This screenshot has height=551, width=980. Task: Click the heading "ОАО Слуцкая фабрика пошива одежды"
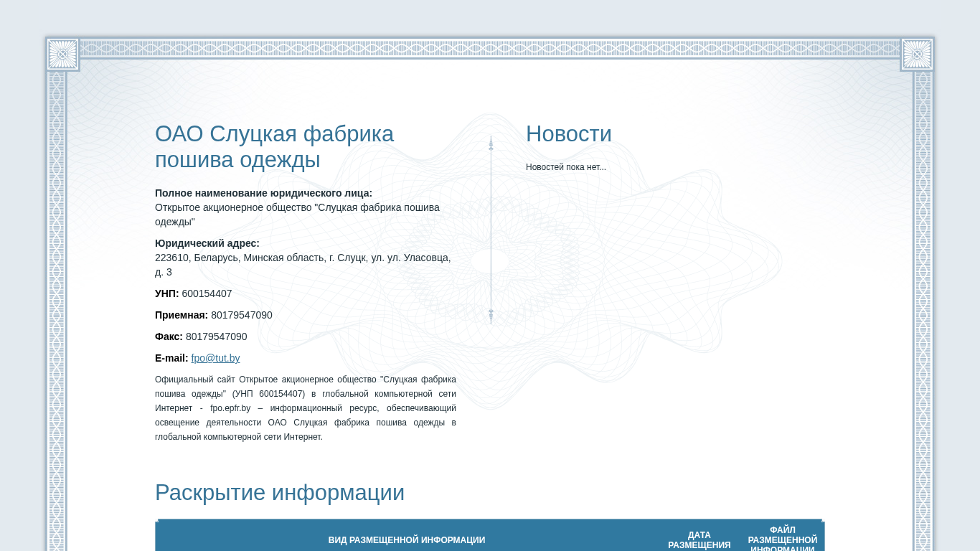(274, 147)
